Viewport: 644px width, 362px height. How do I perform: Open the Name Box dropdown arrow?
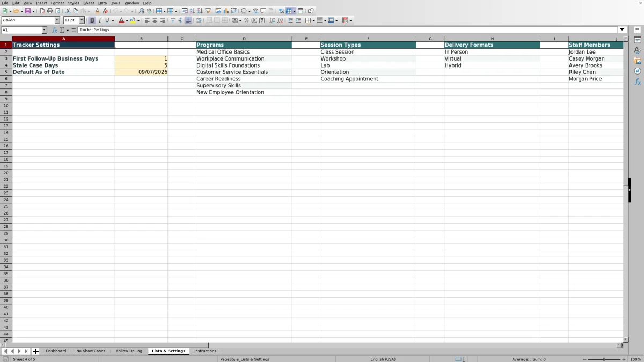44,30
